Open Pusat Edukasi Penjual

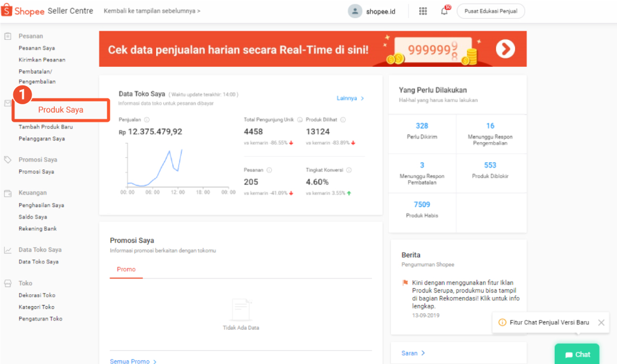pos(490,11)
